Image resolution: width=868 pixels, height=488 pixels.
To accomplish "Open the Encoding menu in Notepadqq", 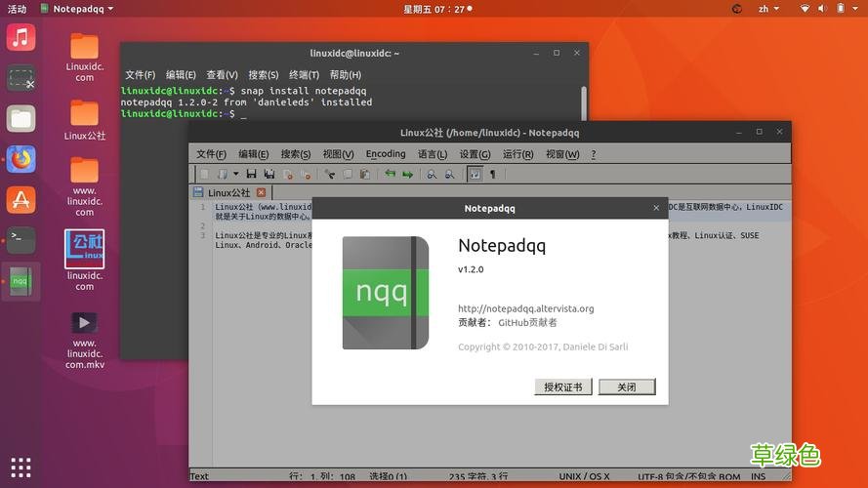I will click(386, 154).
